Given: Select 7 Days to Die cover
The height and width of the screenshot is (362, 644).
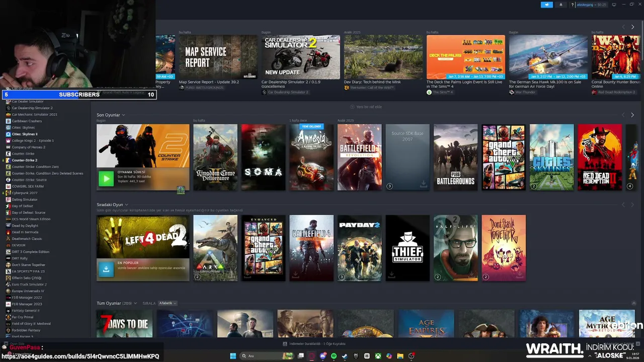Looking at the screenshot, I should click(124, 324).
